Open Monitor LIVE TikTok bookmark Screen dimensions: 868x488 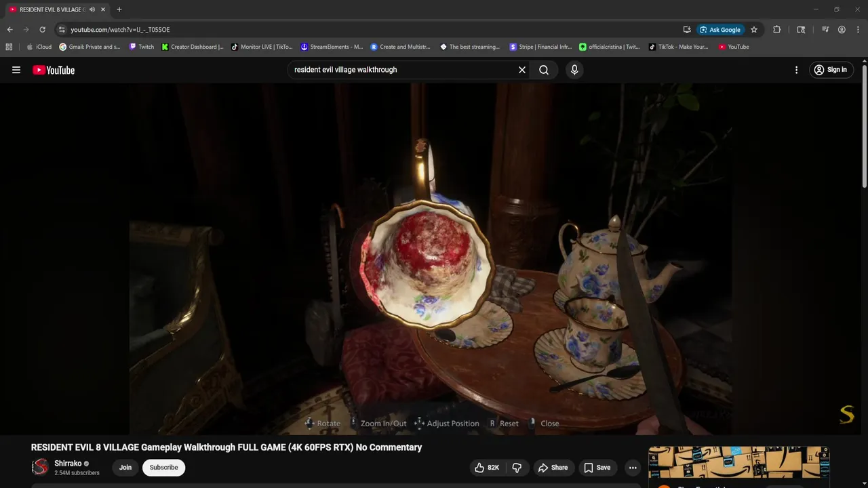tap(262, 47)
